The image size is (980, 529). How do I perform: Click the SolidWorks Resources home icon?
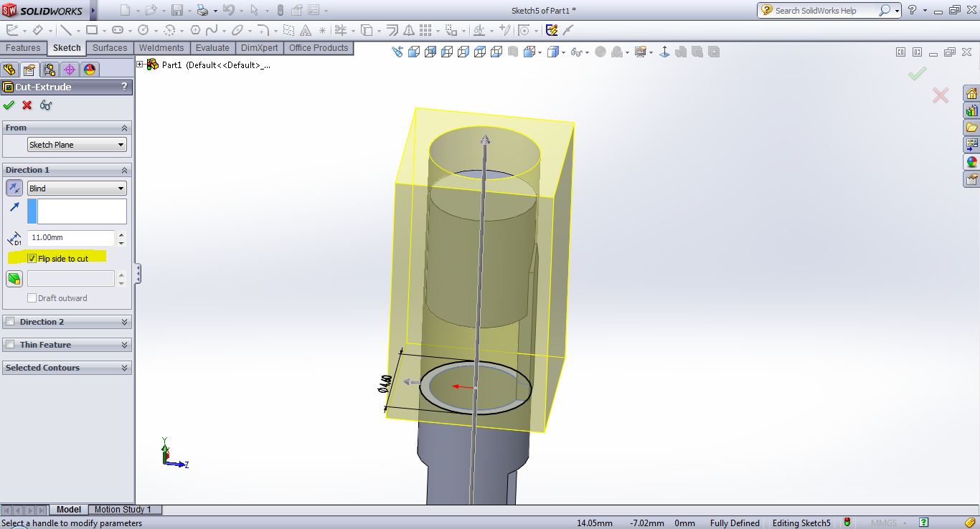pyautogui.click(x=971, y=94)
